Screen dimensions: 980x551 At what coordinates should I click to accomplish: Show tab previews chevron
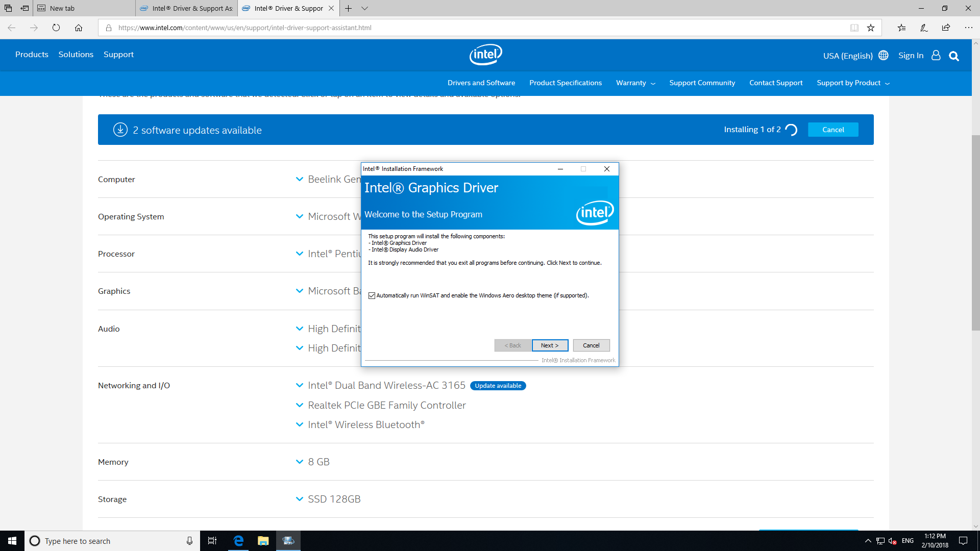pos(364,8)
